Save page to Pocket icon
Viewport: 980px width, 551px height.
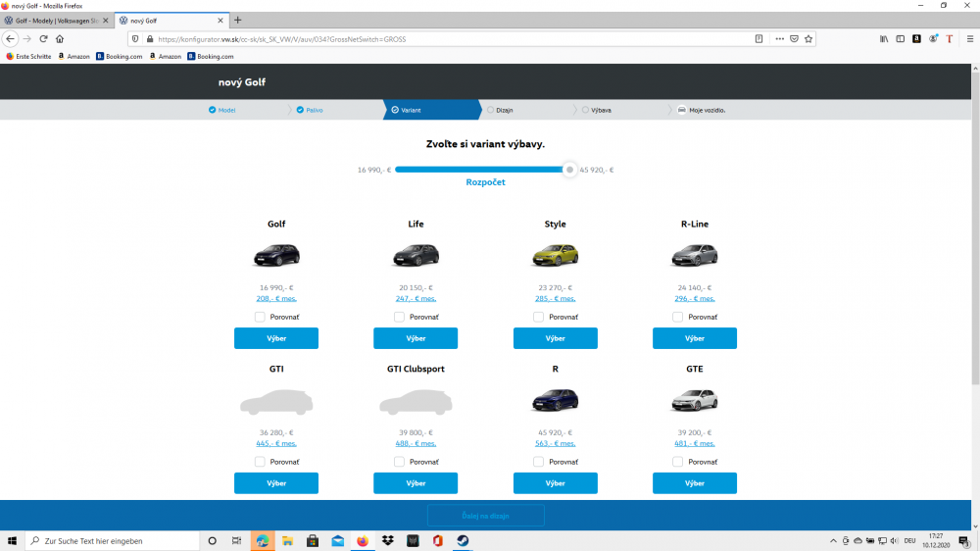coord(794,39)
